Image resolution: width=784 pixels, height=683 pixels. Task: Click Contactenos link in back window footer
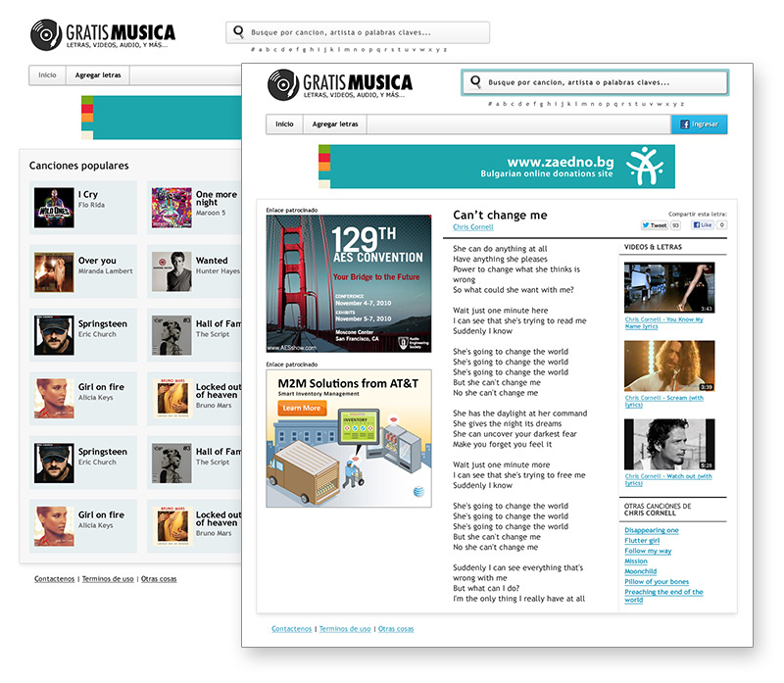pos(55,579)
